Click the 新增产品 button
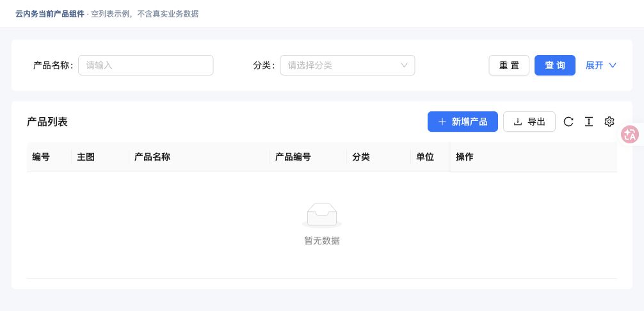The height and width of the screenshot is (311, 644). (462, 122)
